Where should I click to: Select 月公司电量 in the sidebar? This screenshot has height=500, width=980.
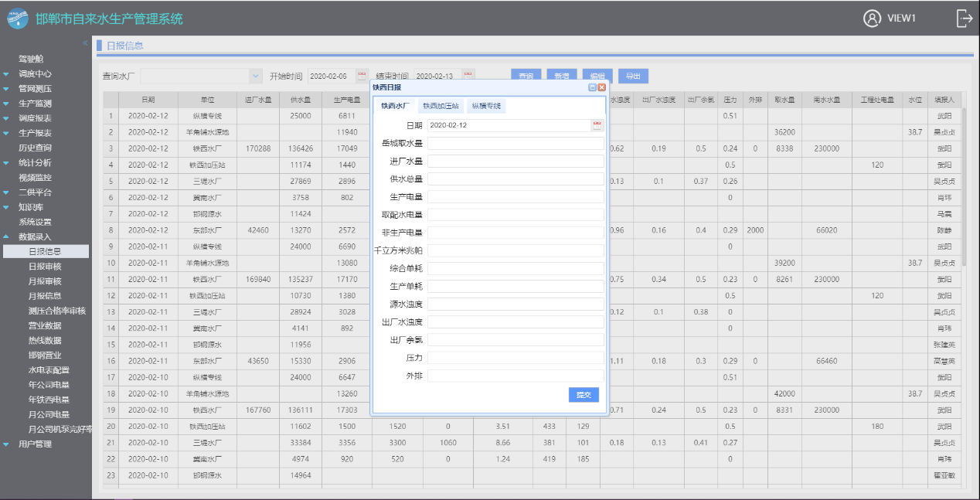click(x=49, y=414)
